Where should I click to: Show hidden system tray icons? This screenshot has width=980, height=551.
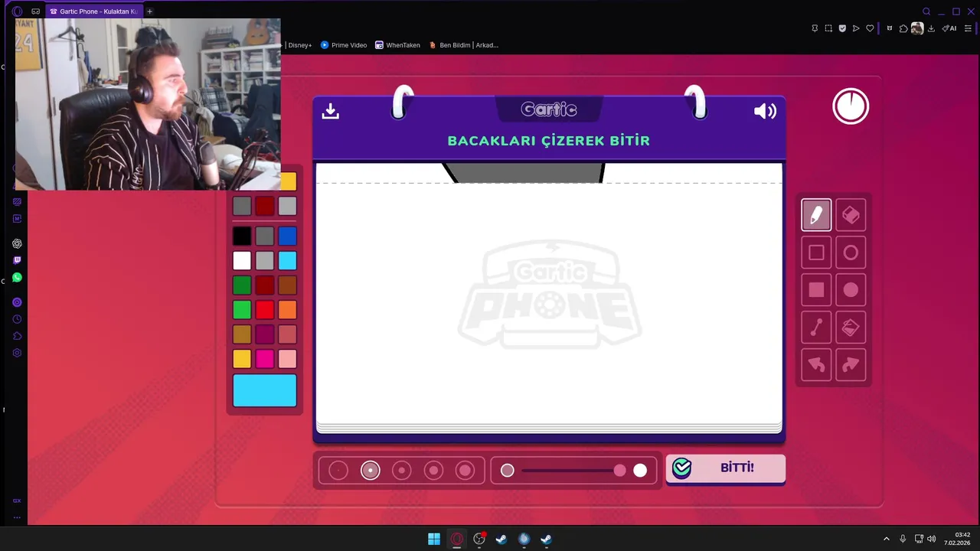[x=887, y=539]
